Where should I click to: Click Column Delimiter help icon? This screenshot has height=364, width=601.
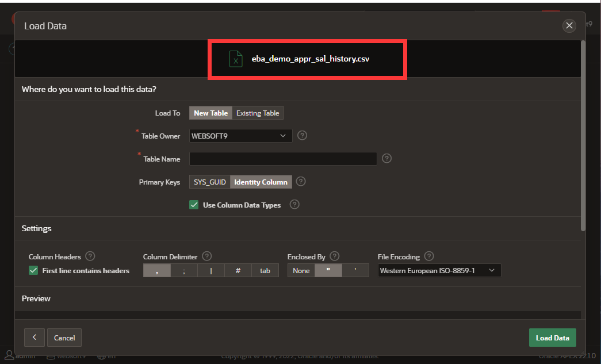pos(207,256)
